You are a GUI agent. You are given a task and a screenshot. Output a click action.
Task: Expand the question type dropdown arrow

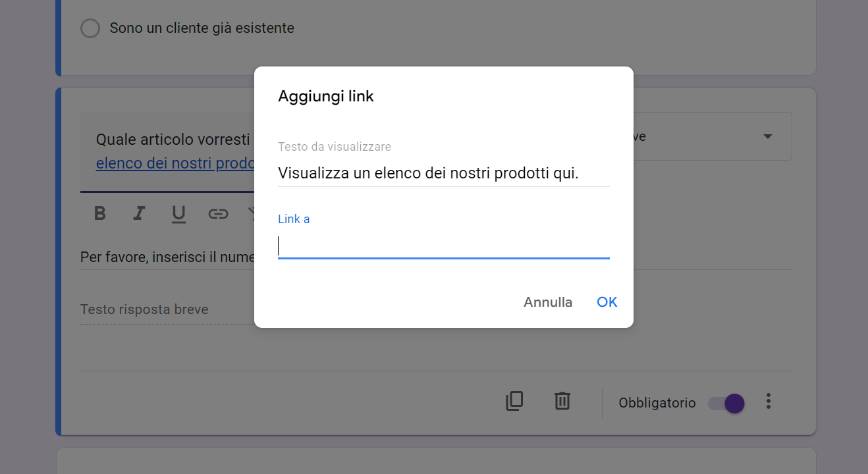[x=767, y=136]
